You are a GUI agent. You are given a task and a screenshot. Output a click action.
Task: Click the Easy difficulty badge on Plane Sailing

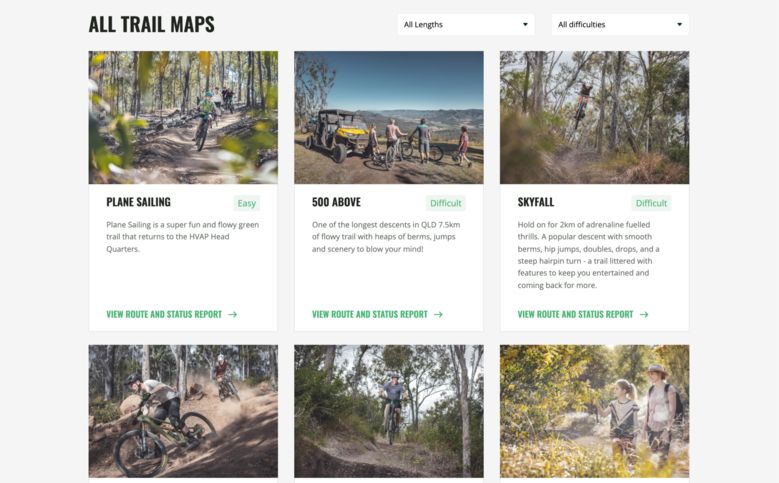(x=246, y=203)
